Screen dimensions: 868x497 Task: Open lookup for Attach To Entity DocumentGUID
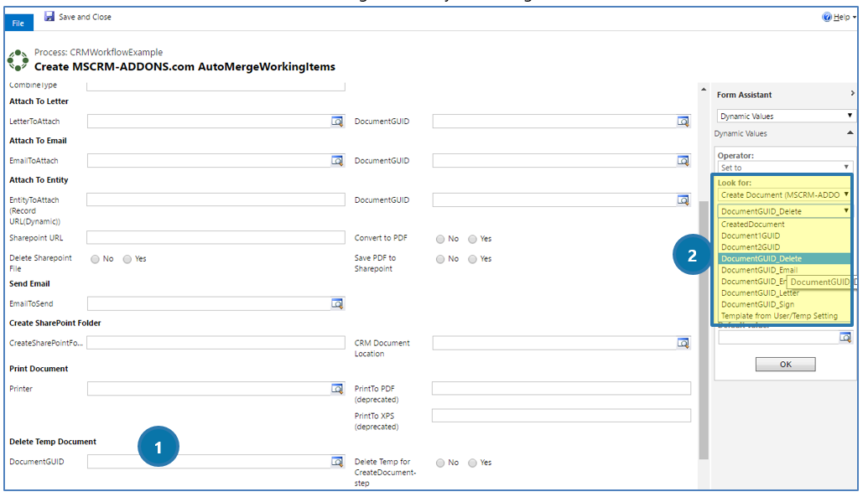[683, 199]
